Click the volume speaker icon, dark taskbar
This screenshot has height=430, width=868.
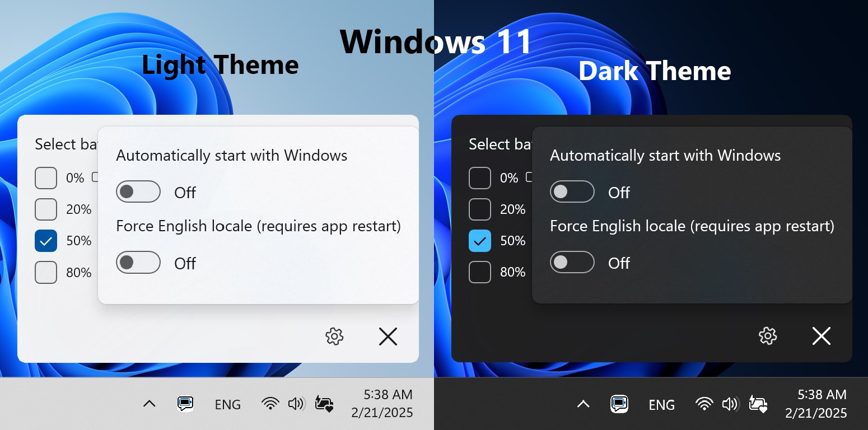730,404
